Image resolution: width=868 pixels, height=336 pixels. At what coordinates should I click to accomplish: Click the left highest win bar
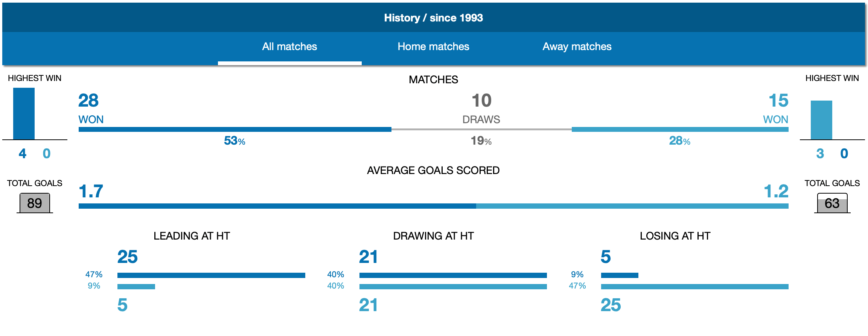24,114
